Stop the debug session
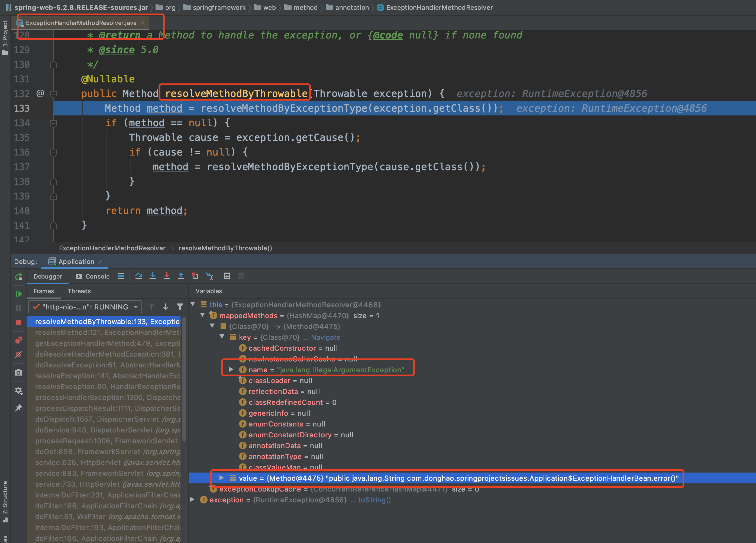The width and height of the screenshot is (756, 543). coord(18,322)
